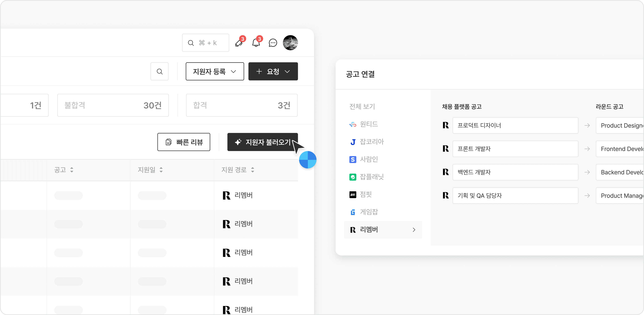
Task: Open the Product Designer round posting field
Action: tap(620, 125)
